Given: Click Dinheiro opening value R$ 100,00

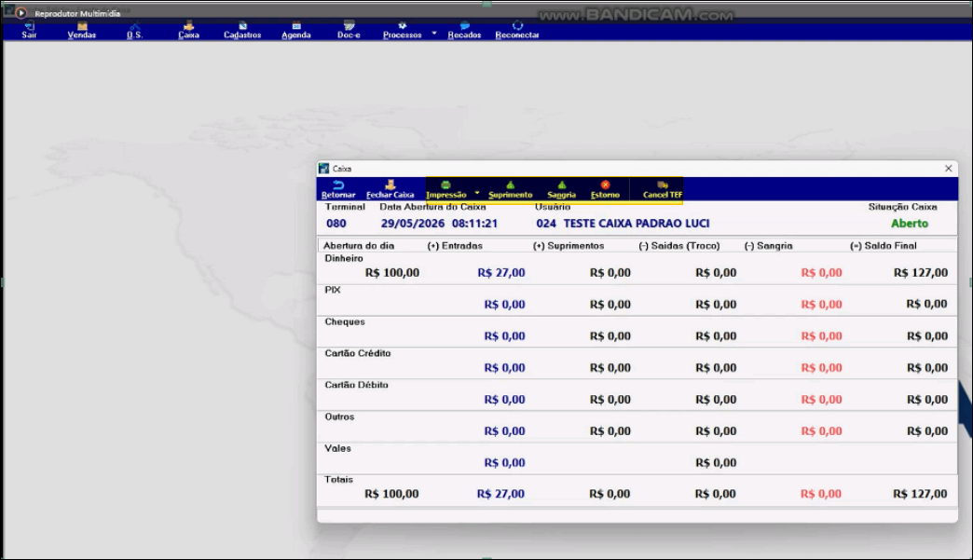Looking at the screenshot, I should pyautogui.click(x=392, y=272).
